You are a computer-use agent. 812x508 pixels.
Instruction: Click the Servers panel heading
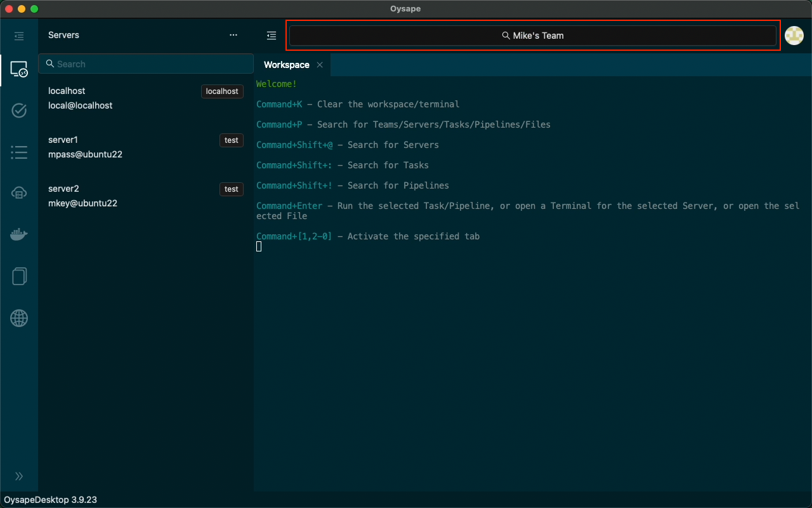[x=63, y=35]
